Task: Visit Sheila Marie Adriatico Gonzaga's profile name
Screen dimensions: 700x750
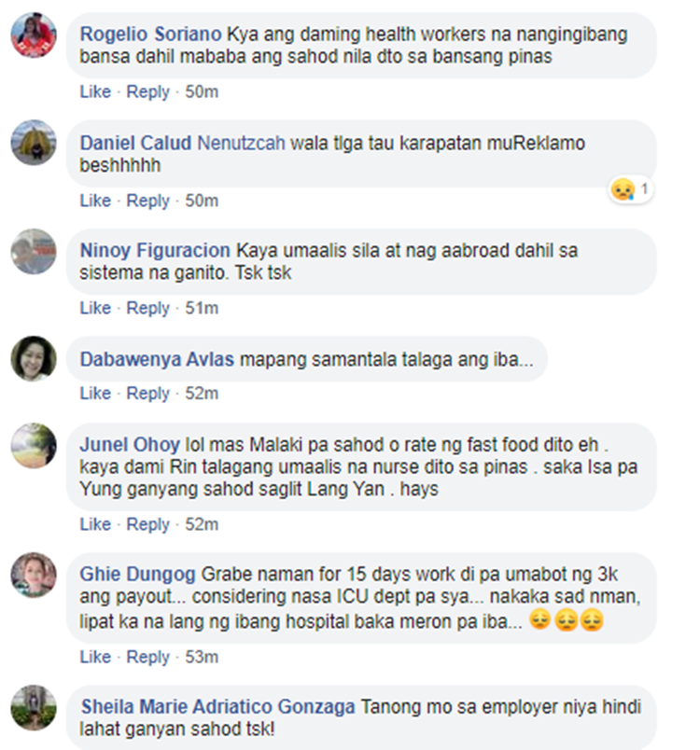Action: coord(217,706)
